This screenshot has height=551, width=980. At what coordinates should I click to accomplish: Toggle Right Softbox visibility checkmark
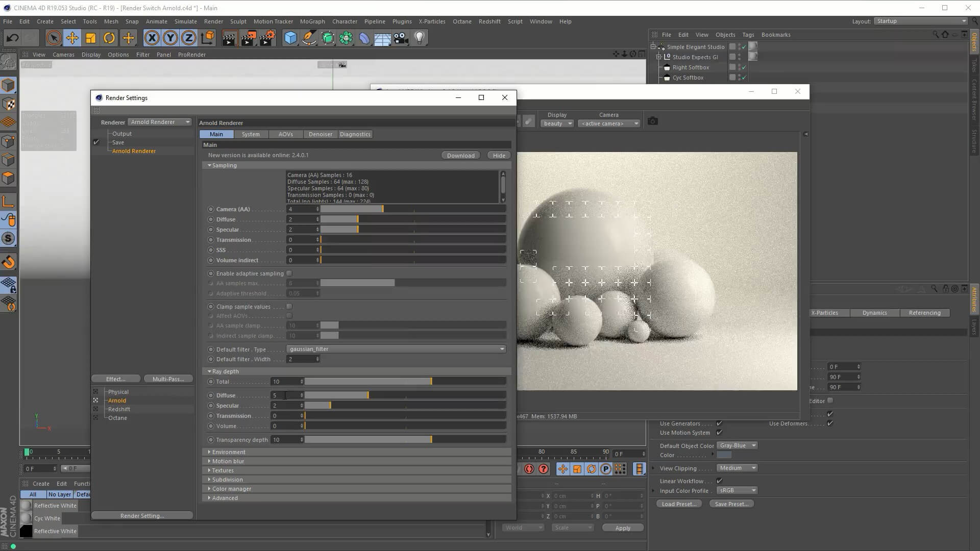click(x=744, y=67)
